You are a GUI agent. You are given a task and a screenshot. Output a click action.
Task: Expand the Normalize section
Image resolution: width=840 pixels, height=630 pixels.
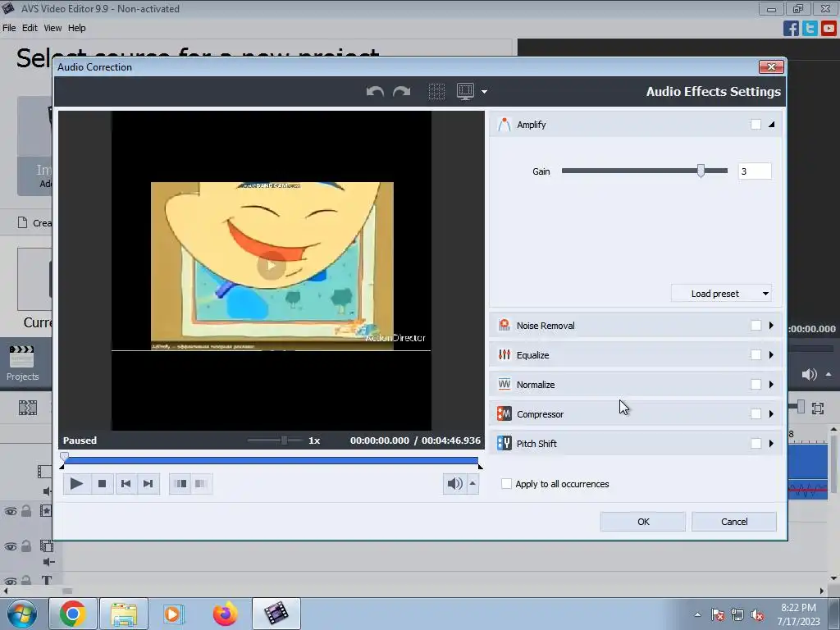coord(771,384)
